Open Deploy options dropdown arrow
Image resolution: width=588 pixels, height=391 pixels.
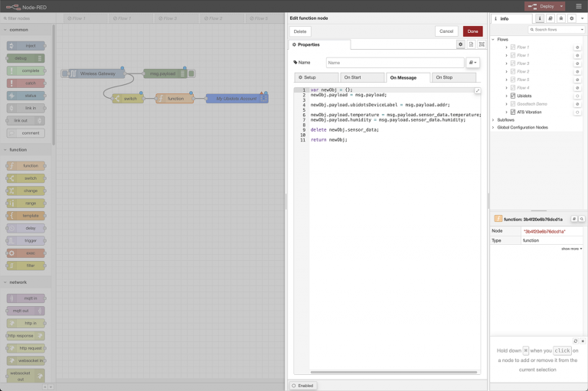561,6
